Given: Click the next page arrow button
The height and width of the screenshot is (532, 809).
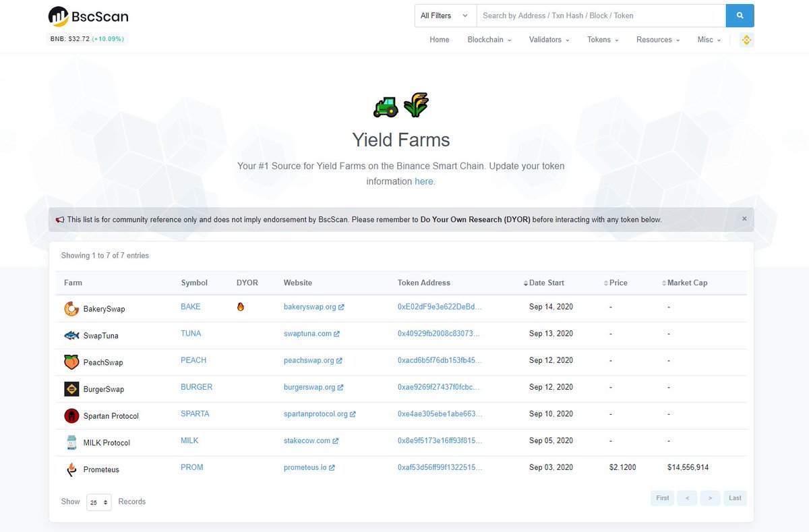Looking at the screenshot, I should point(711,498).
